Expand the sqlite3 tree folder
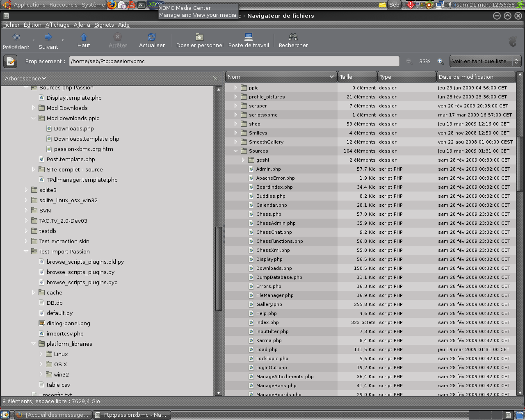 [26, 190]
